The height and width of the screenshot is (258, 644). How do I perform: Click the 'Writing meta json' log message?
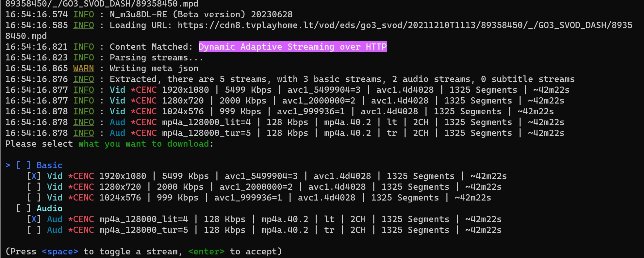[x=154, y=68]
